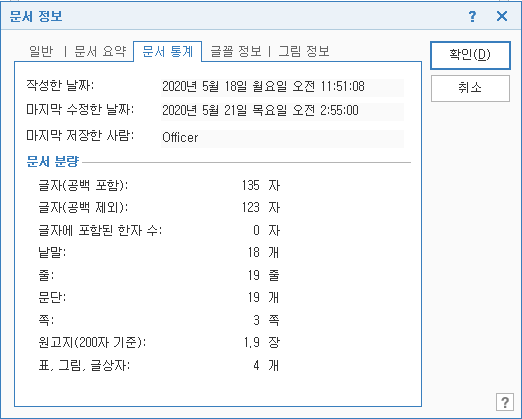Click the 글자에 포함된 한자 수 label
522x419 pixels.
100,230
